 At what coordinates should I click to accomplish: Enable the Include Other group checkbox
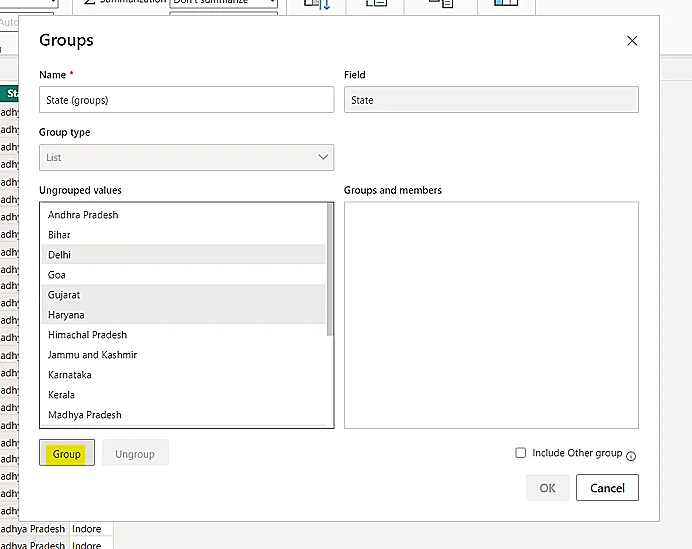(x=520, y=453)
